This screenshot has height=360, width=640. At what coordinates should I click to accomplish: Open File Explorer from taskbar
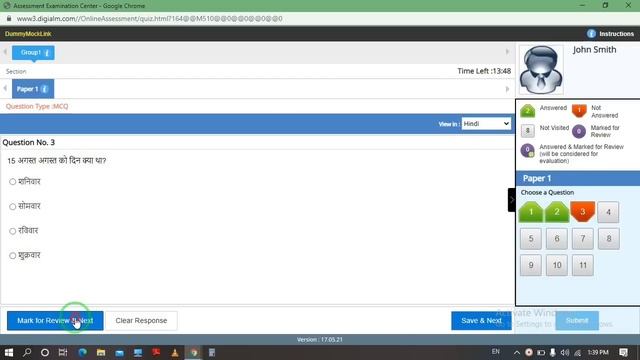[101, 352]
